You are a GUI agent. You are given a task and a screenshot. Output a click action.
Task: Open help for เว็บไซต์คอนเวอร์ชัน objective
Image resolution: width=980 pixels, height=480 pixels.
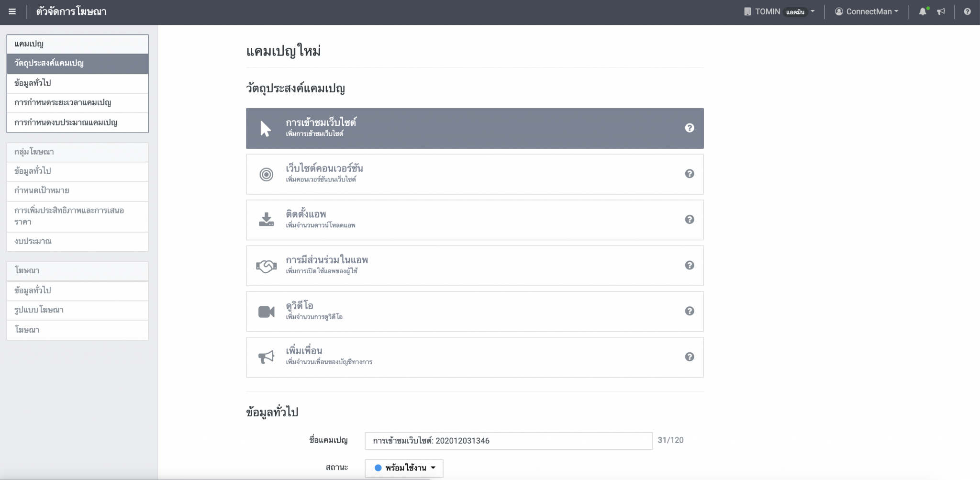(689, 174)
